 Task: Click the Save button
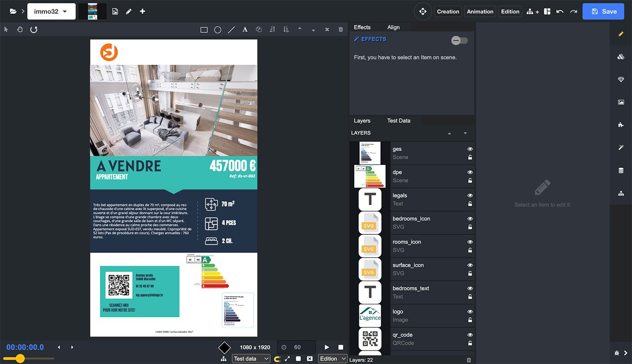click(x=603, y=11)
